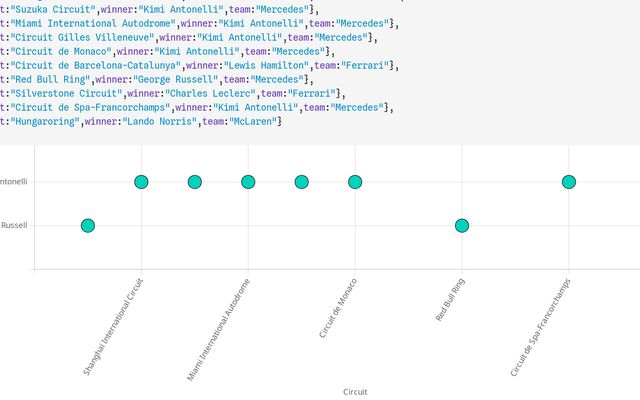640x400 pixels.
Task: Click "Mercedes" team string on the Suzuka line
Action: pyautogui.click(x=282, y=9)
